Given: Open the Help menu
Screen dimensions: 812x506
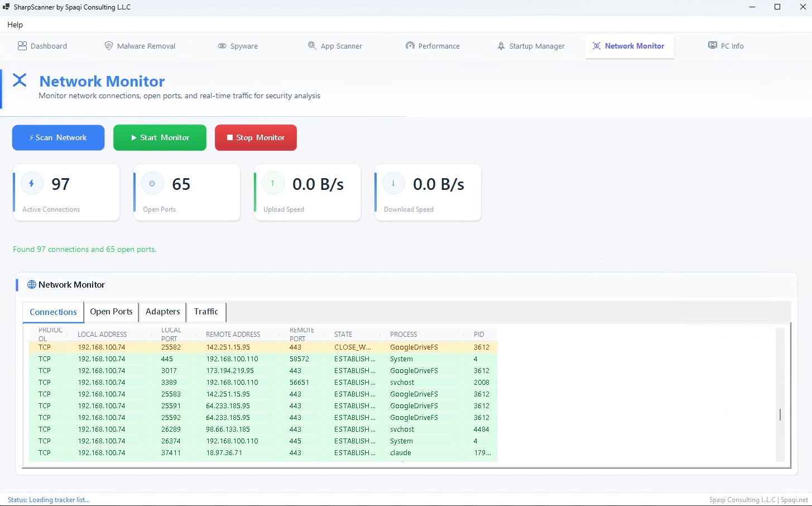Looking at the screenshot, I should [15, 25].
